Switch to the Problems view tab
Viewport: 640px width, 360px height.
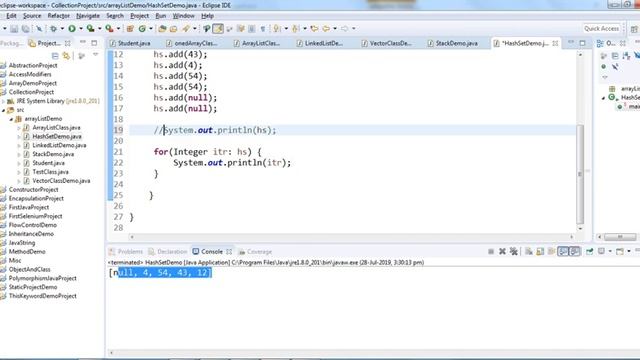126,251
